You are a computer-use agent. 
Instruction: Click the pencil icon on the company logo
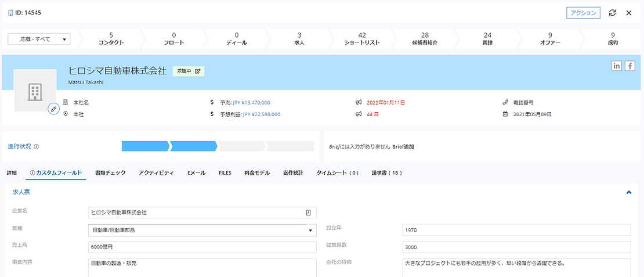point(53,109)
